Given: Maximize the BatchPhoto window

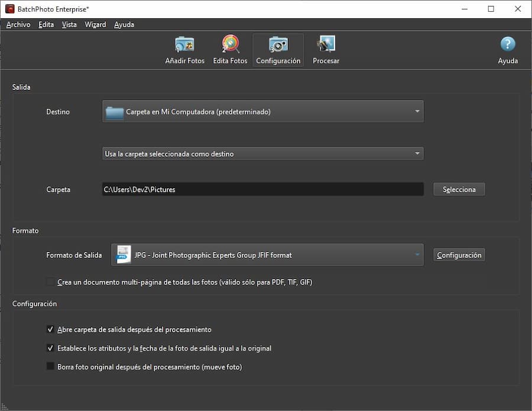Looking at the screenshot, I should [491, 9].
